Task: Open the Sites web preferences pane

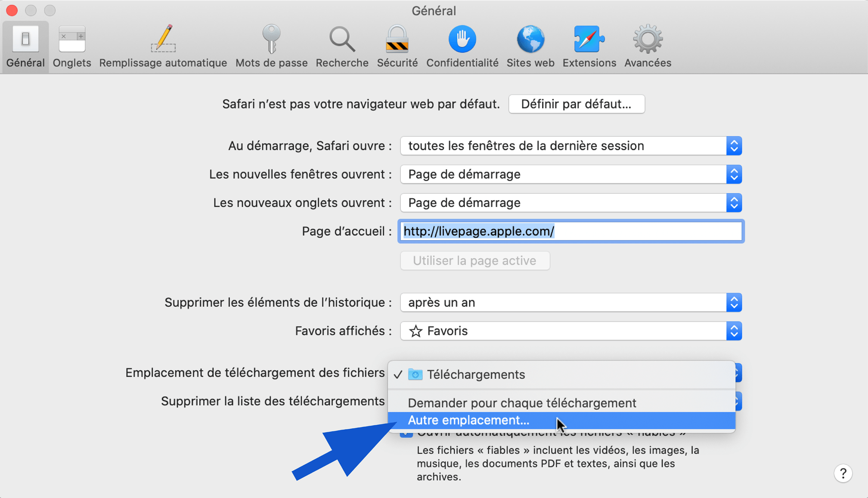Action: click(530, 46)
